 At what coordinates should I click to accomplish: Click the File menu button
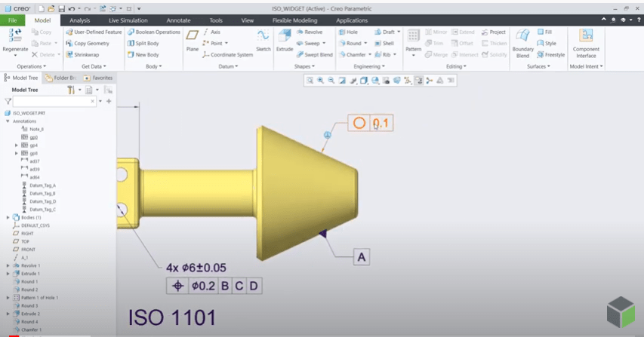point(13,20)
